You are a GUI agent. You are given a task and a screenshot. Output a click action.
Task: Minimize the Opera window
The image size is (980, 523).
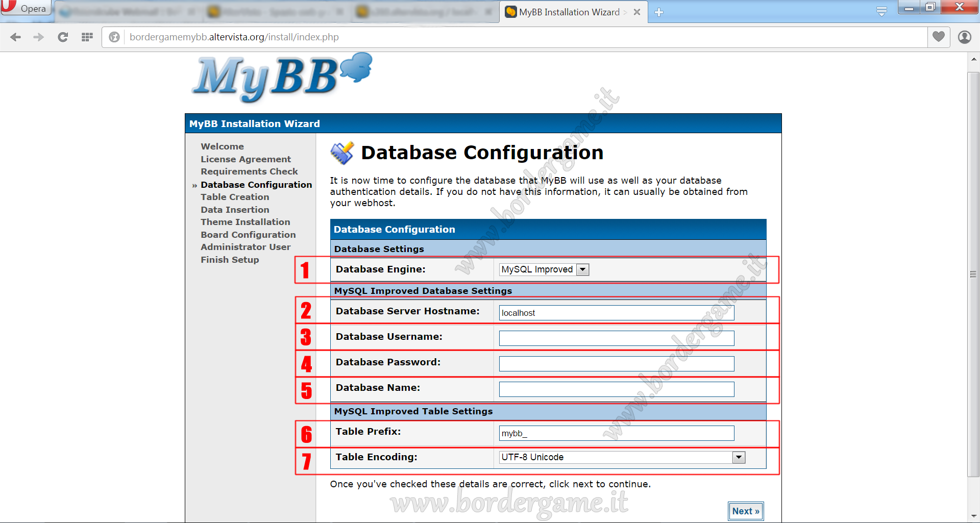(909, 7)
